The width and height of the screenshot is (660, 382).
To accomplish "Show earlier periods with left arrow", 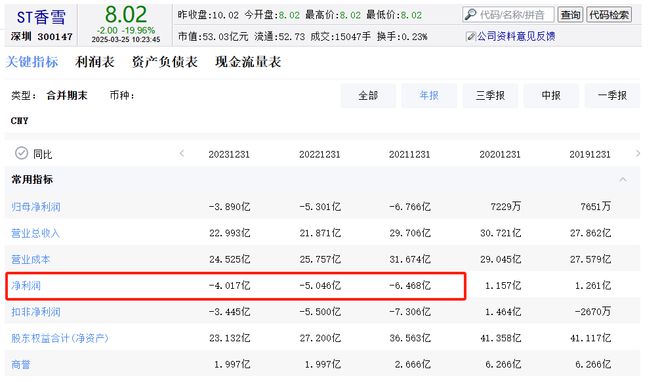I will 182,154.
